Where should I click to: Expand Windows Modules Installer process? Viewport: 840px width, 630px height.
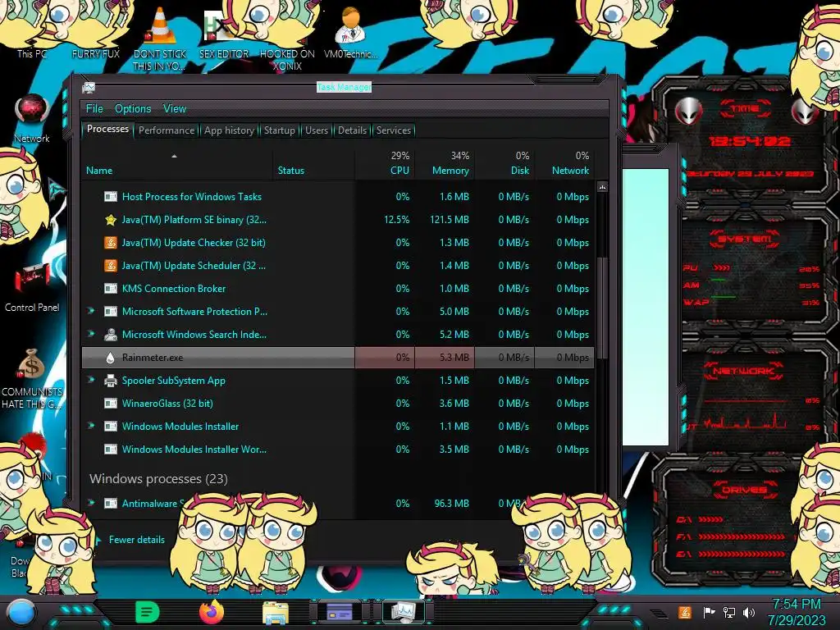click(91, 426)
